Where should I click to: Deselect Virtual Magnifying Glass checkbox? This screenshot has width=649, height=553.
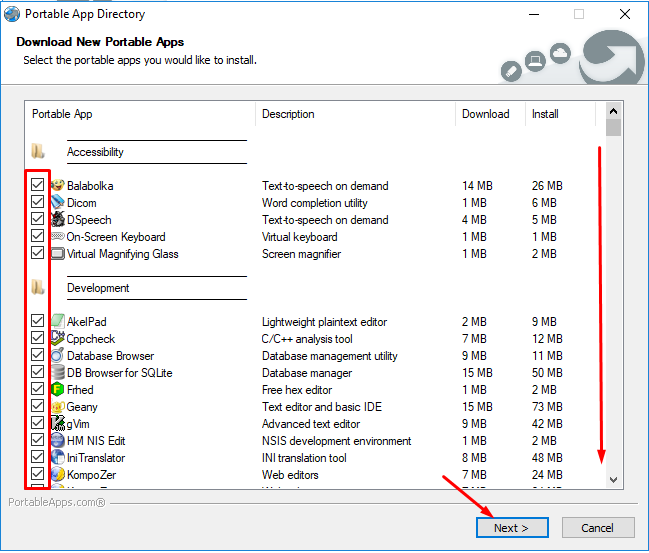click(x=37, y=252)
